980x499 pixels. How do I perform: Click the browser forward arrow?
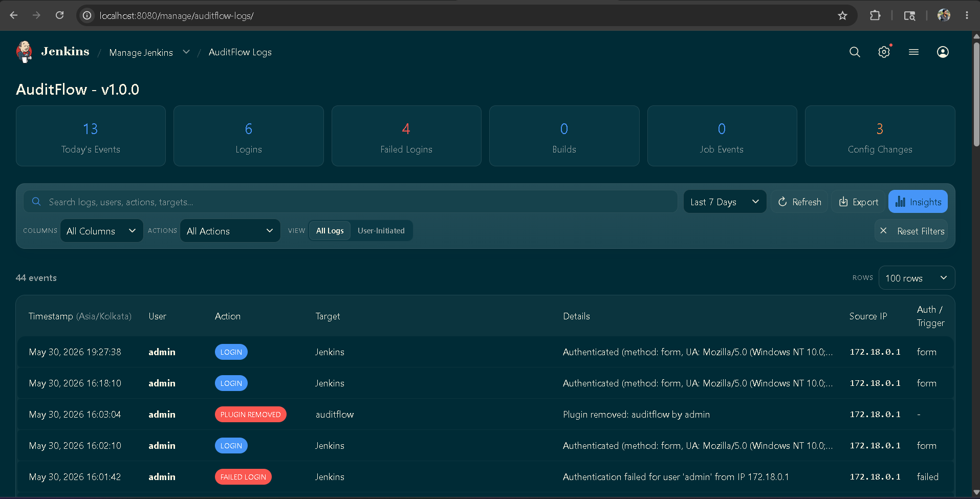(36, 15)
